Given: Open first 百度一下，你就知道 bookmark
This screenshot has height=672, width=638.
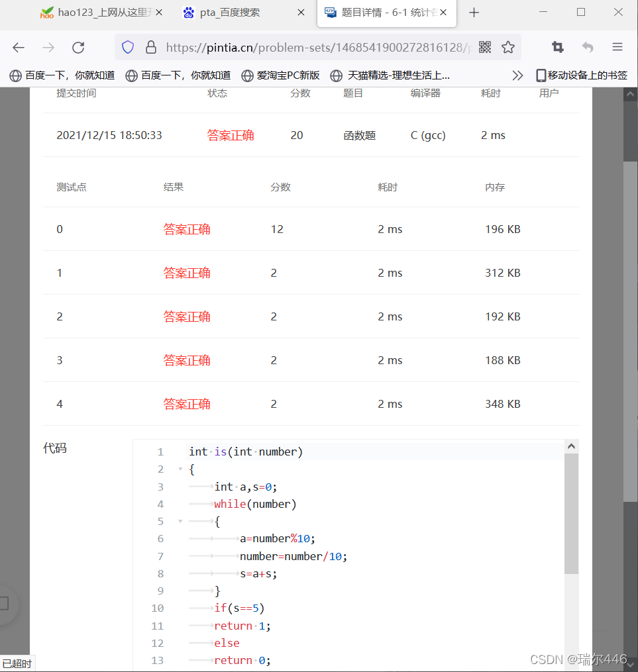Looking at the screenshot, I should tap(62, 75).
